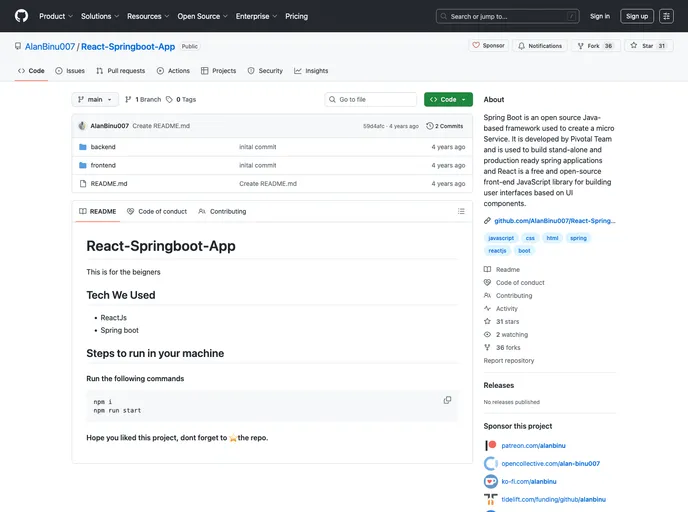Open the Pricing page
Screen dimensions: 688x512
(x=297, y=16)
